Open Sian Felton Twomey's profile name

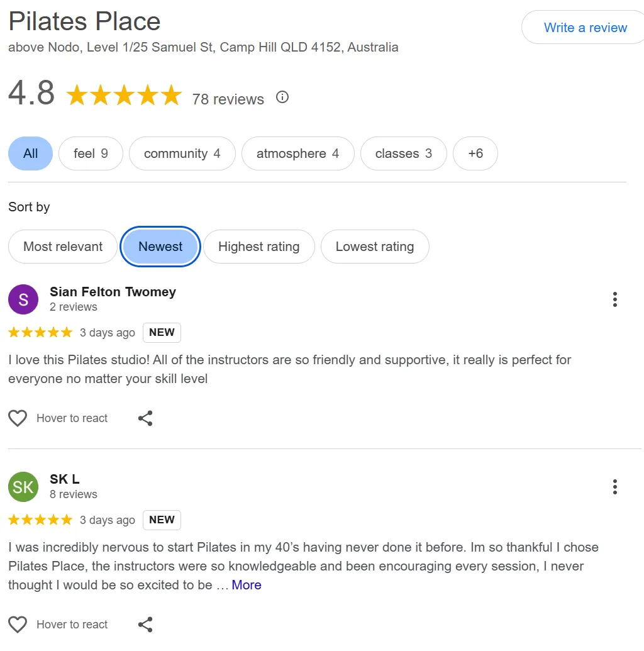click(113, 292)
